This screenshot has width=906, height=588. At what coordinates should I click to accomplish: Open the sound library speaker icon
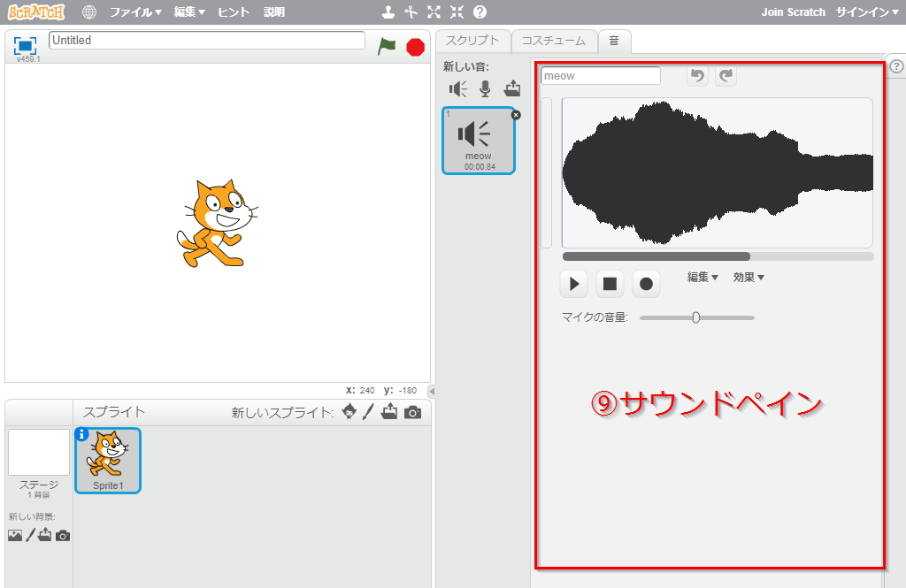457,88
